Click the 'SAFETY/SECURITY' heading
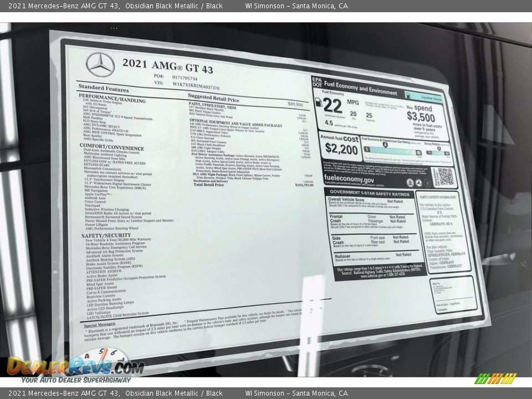 click(106, 236)
